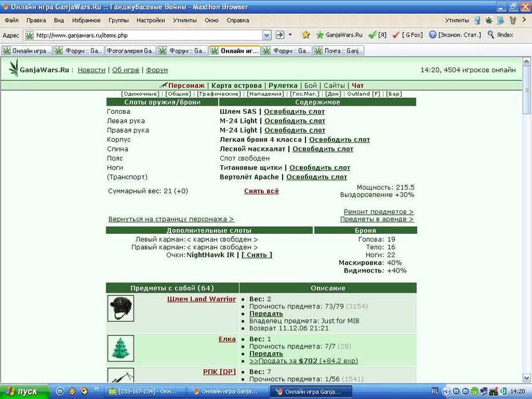
Task: Click Освободить слот for Шлем SAS
Action: (294, 111)
